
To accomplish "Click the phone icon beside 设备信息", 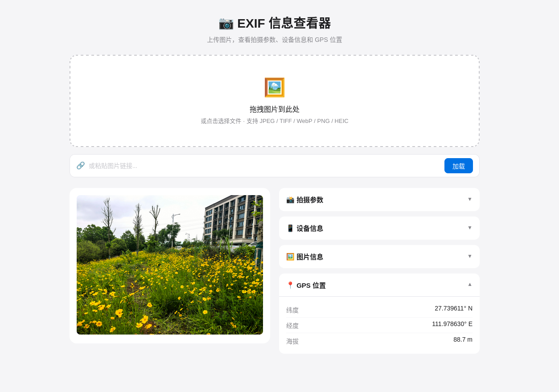I will (x=290, y=229).
